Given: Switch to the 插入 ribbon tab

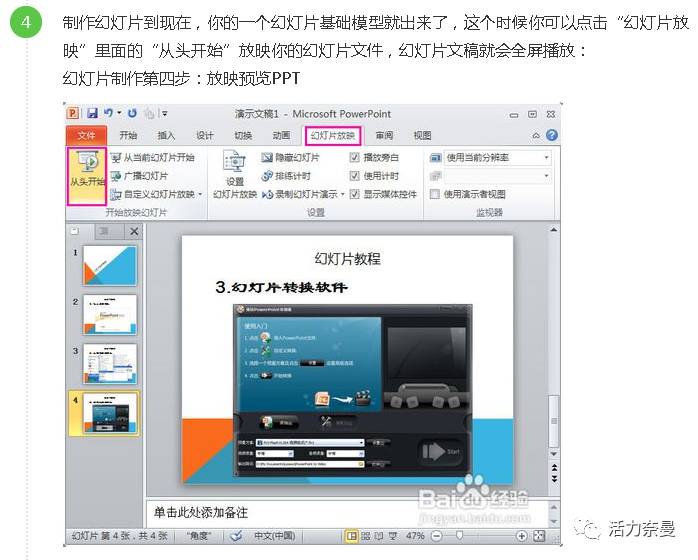Looking at the screenshot, I should click(166, 135).
